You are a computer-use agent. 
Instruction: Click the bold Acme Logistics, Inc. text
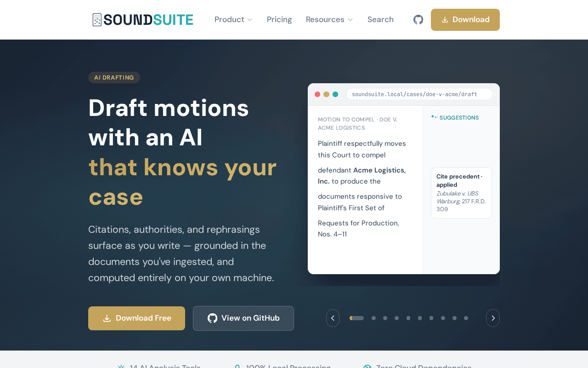click(362, 176)
